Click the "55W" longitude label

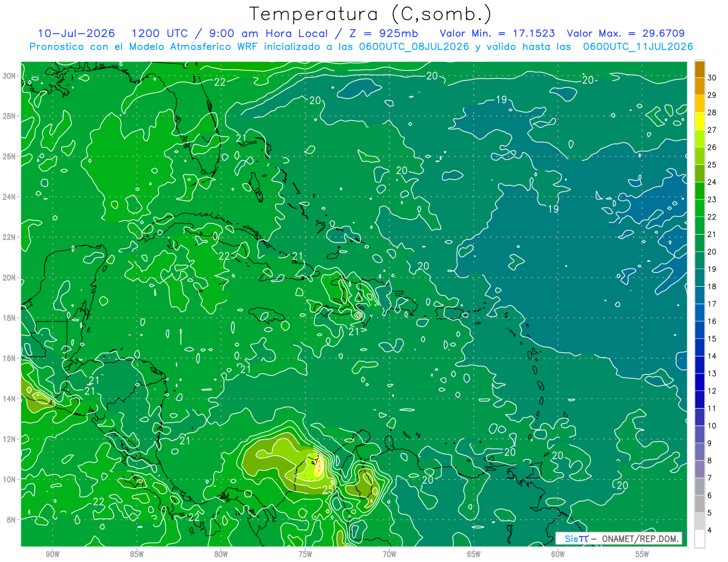tap(642, 554)
